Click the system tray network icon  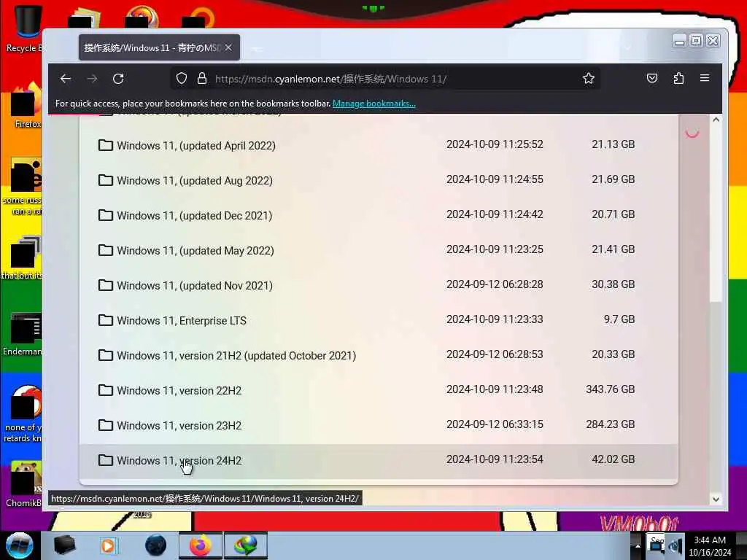click(x=657, y=545)
